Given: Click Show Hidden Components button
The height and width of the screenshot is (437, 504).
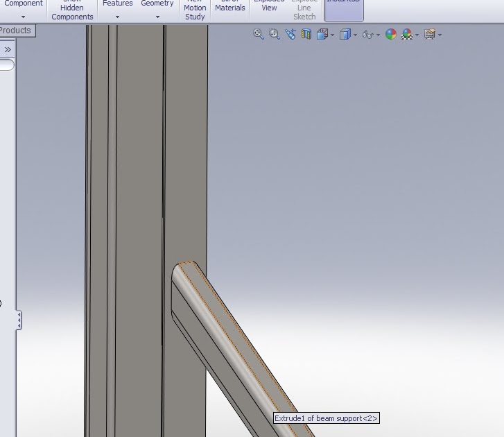Looking at the screenshot, I should (x=72, y=10).
